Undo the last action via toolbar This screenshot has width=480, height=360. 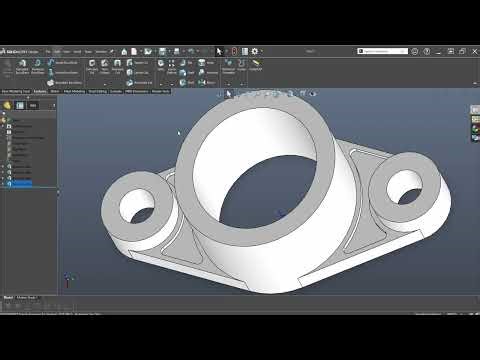(191, 52)
